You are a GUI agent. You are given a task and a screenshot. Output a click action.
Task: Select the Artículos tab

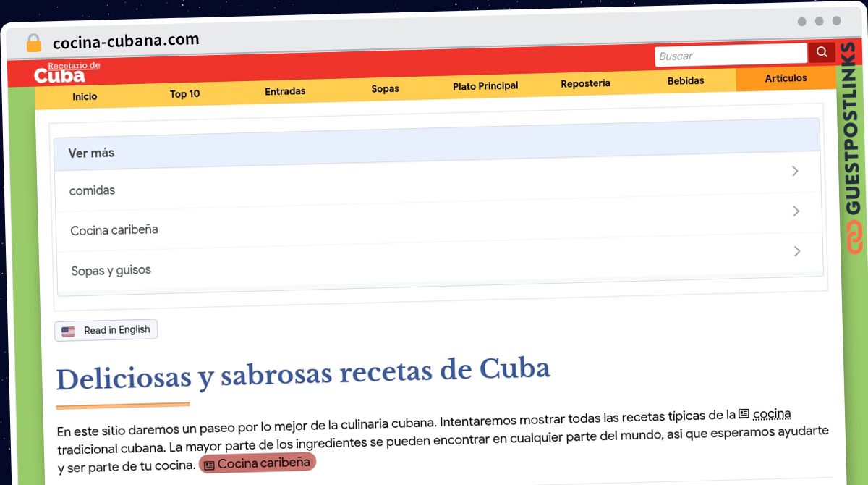(786, 78)
